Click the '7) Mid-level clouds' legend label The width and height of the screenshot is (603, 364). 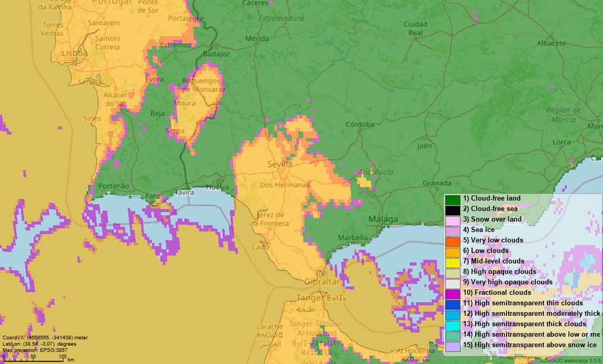click(493, 261)
